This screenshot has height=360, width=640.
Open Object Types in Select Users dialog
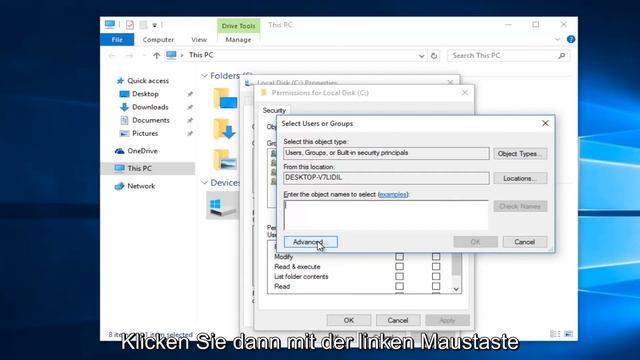click(520, 153)
